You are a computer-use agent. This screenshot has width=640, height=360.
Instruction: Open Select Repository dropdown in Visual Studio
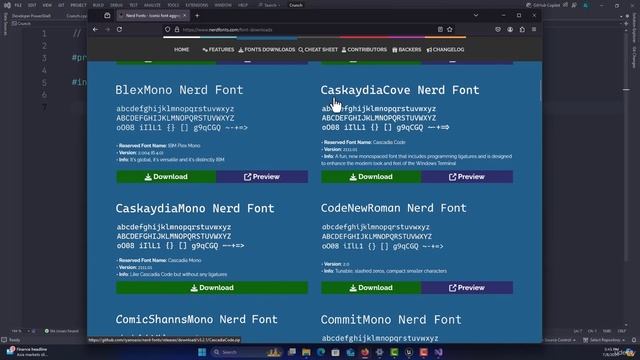(604, 340)
